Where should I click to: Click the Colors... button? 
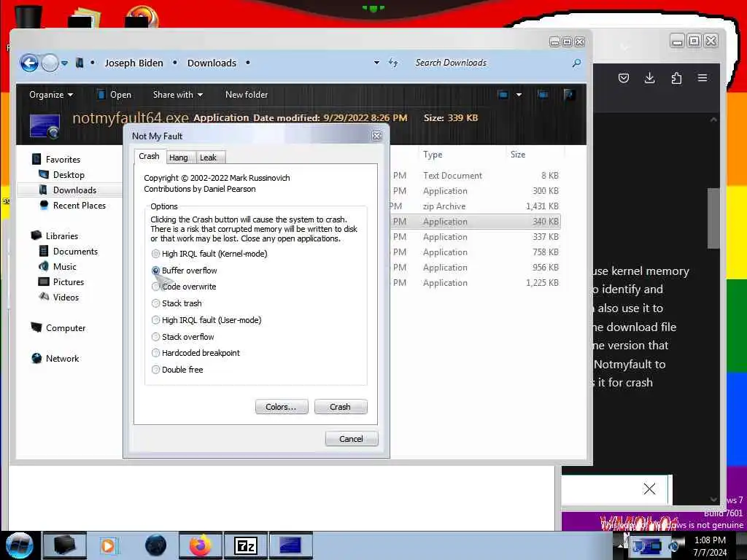point(281,407)
